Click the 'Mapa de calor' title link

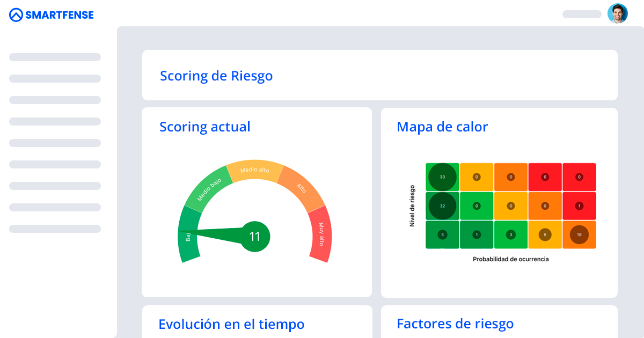point(442,127)
